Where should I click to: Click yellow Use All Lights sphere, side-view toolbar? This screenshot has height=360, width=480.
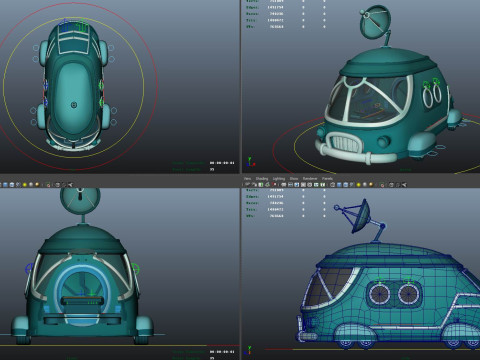(359, 185)
